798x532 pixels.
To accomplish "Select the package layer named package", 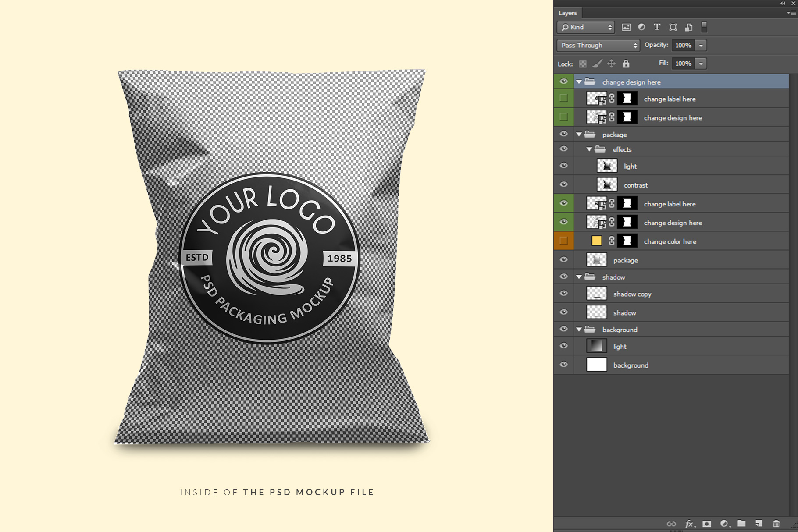I will (x=626, y=260).
